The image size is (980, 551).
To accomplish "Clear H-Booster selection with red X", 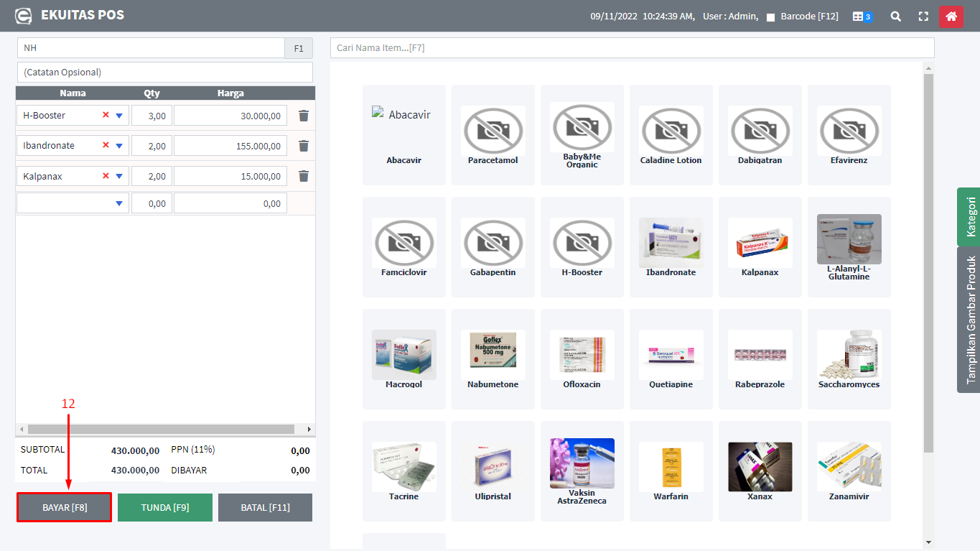I will click(x=106, y=115).
